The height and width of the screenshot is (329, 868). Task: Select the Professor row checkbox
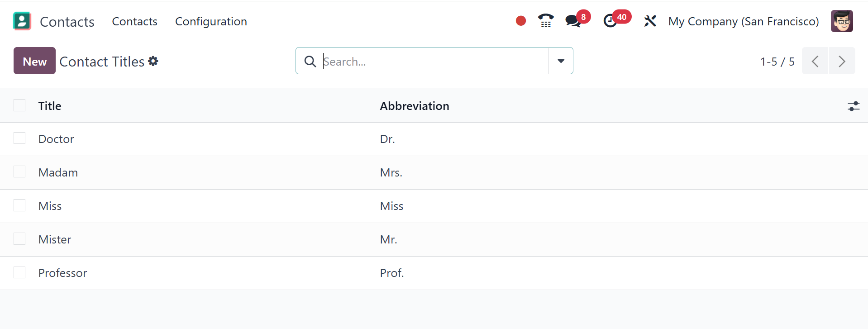pyautogui.click(x=19, y=272)
